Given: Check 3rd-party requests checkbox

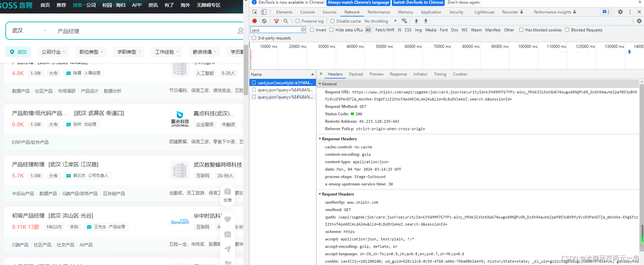Looking at the screenshot, I should click(254, 38).
